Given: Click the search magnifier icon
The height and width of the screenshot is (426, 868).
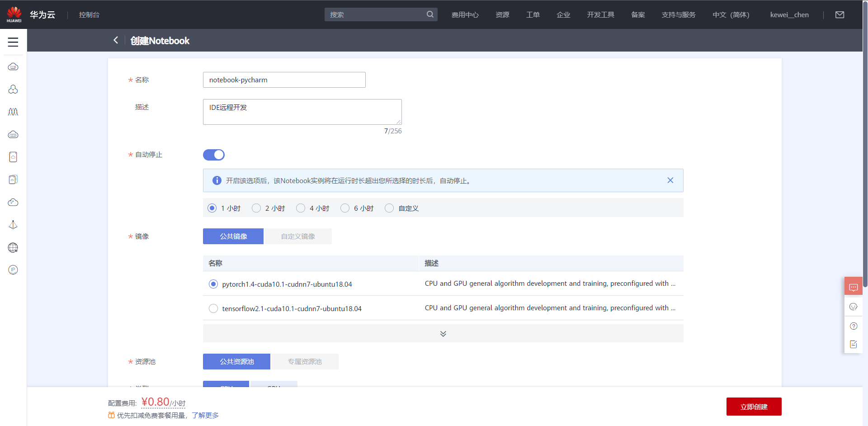Looking at the screenshot, I should [430, 14].
